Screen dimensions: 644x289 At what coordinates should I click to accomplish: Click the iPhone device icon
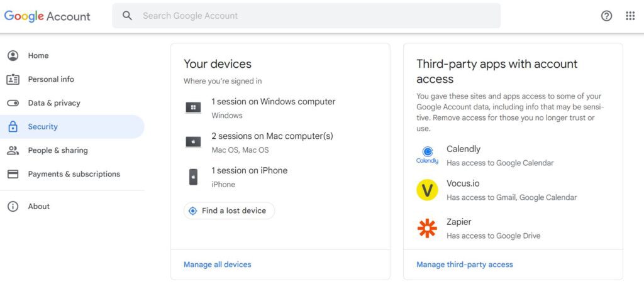(193, 177)
